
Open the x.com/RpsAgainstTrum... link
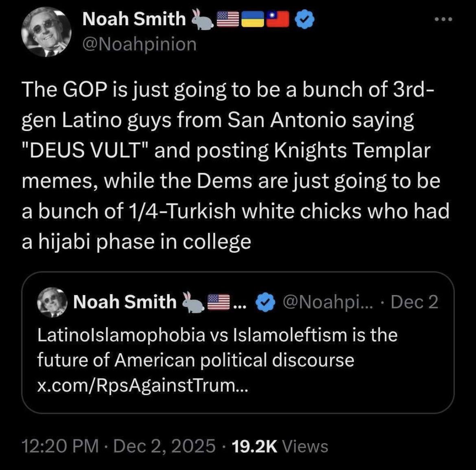click(x=142, y=385)
